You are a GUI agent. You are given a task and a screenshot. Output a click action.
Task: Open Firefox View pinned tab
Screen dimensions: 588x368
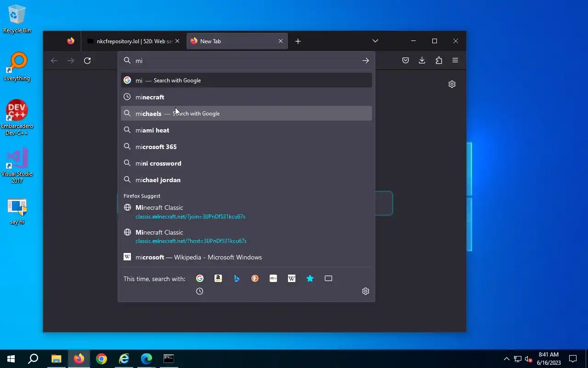(x=71, y=41)
